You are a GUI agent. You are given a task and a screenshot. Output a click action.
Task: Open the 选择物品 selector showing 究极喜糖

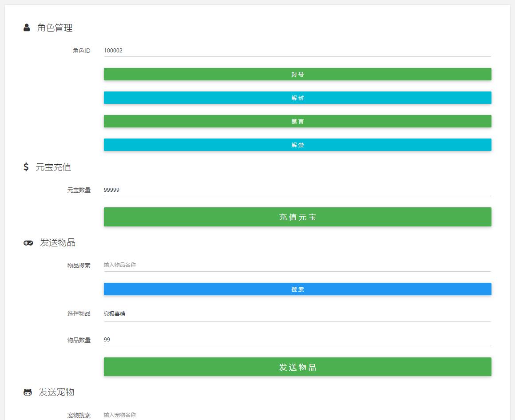click(x=297, y=313)
